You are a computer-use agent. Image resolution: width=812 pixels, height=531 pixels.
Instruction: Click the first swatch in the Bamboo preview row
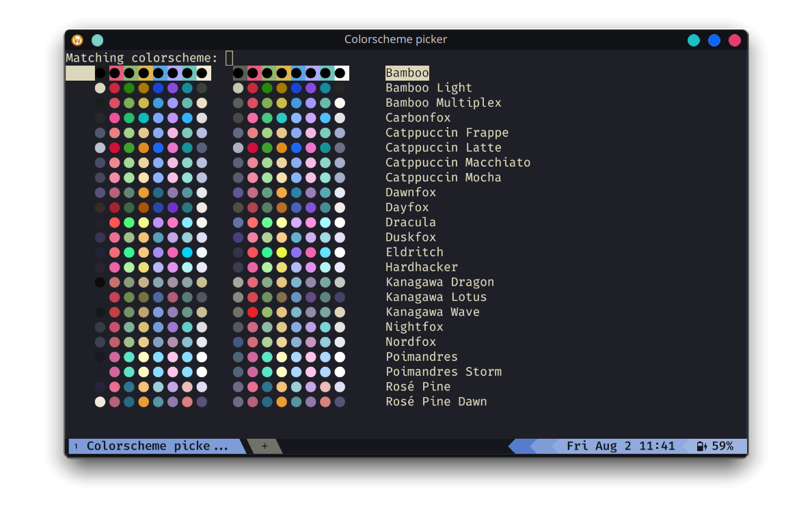pyautogui.click(x=80, y=72)
